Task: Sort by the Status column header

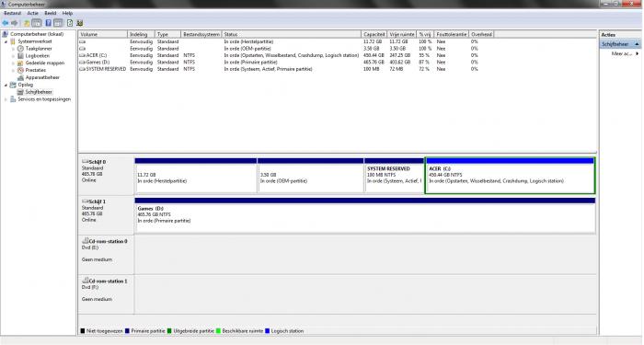Action: point(292,35)
